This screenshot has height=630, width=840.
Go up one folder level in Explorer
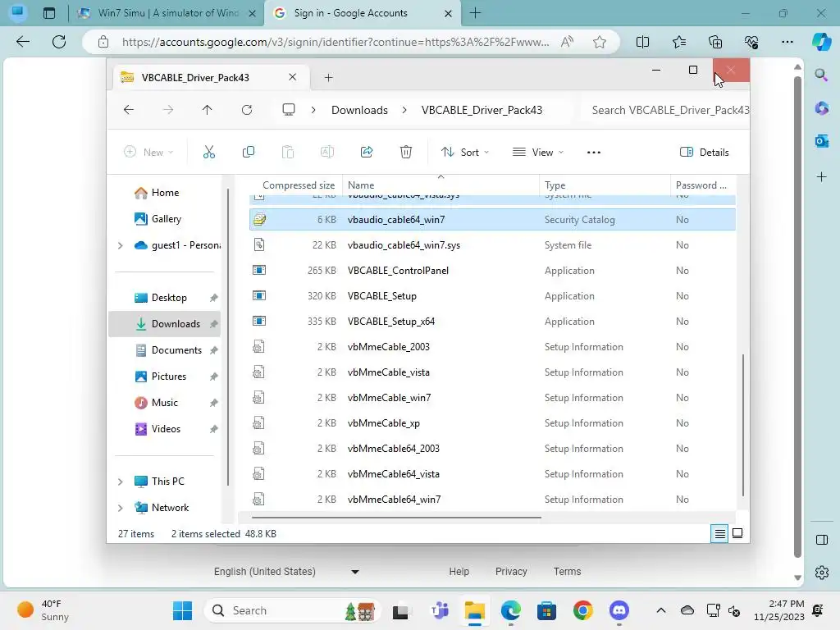point(207,110)
